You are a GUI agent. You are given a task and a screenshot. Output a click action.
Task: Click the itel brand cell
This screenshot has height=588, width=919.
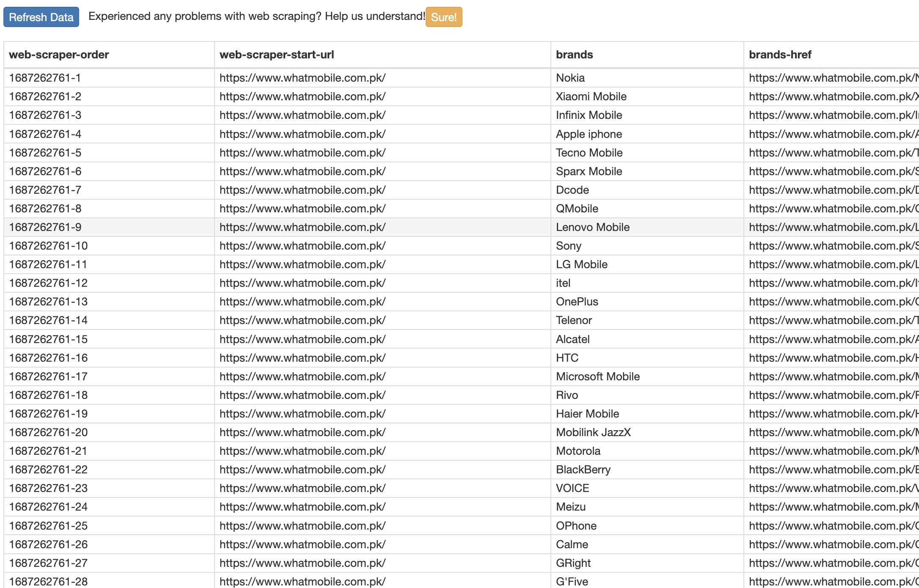click(647, 283)
